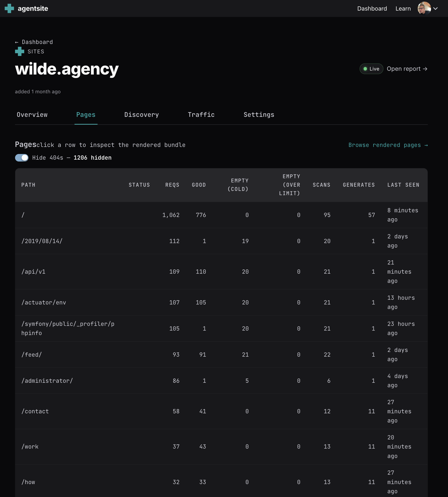The width and height of the screenshot is (448, 497).
Task: Open the /work row
Action: pyautogui.click(x=221, y=447)
